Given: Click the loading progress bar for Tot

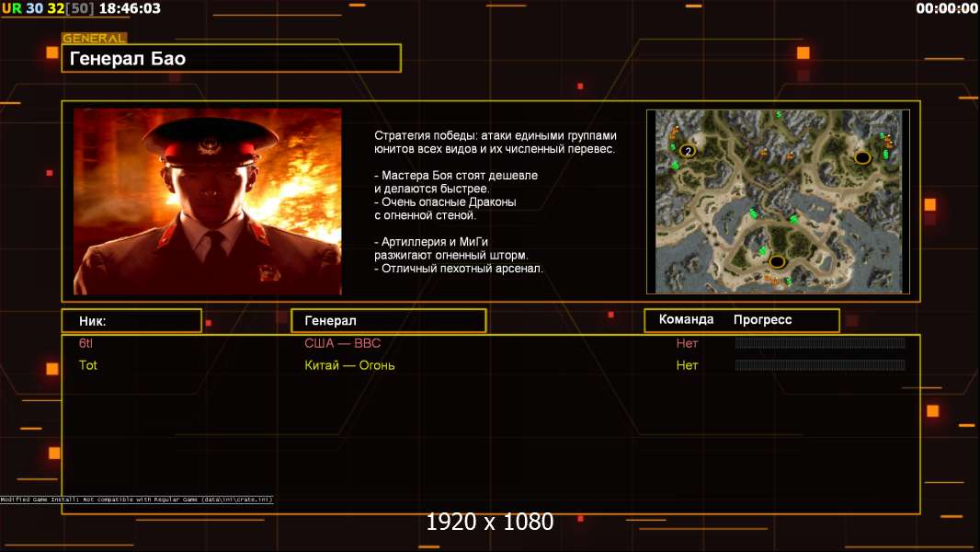Looking at the screenshot, I should pyautogui.click(x=820, y=364).
